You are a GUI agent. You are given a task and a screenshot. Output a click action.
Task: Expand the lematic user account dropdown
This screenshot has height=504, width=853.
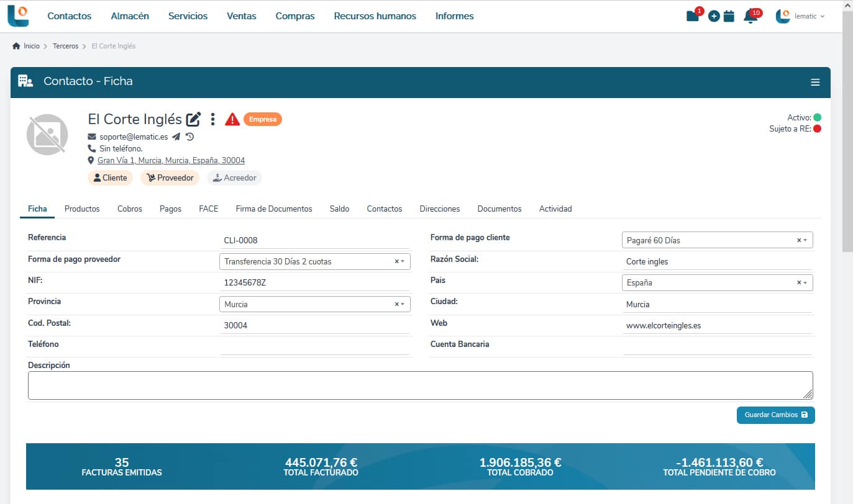coord(800,16)
